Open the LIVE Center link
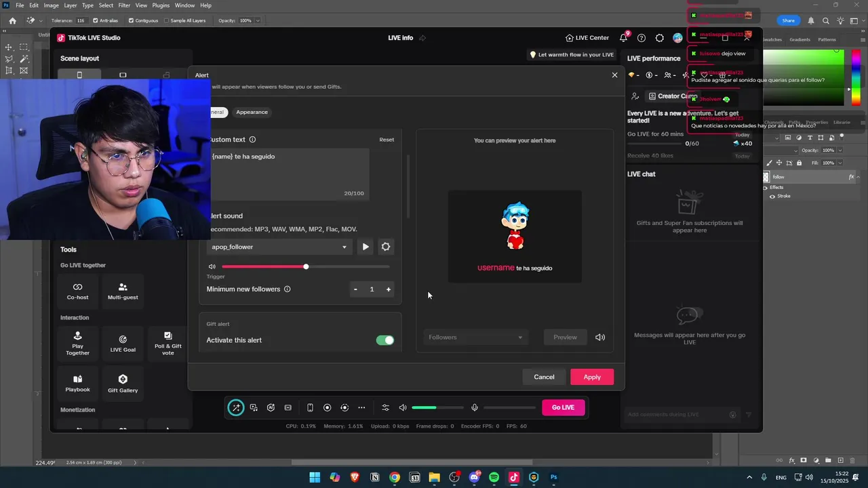868x488 pixels. [587, 38]
